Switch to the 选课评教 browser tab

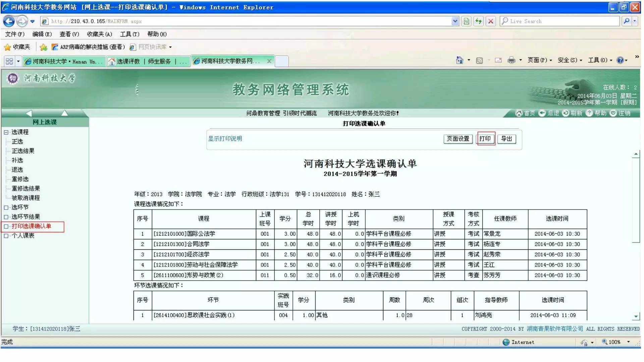(144, 61)
